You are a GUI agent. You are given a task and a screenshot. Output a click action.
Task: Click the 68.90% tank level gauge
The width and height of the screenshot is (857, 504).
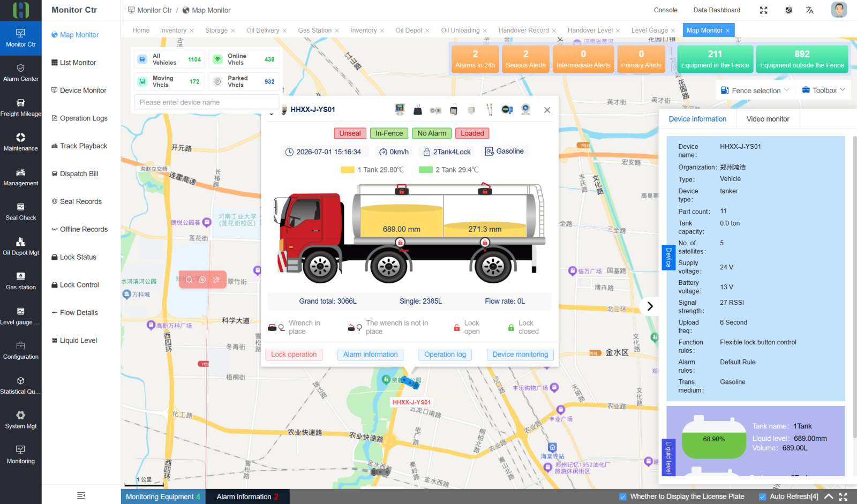pos(714,437)
